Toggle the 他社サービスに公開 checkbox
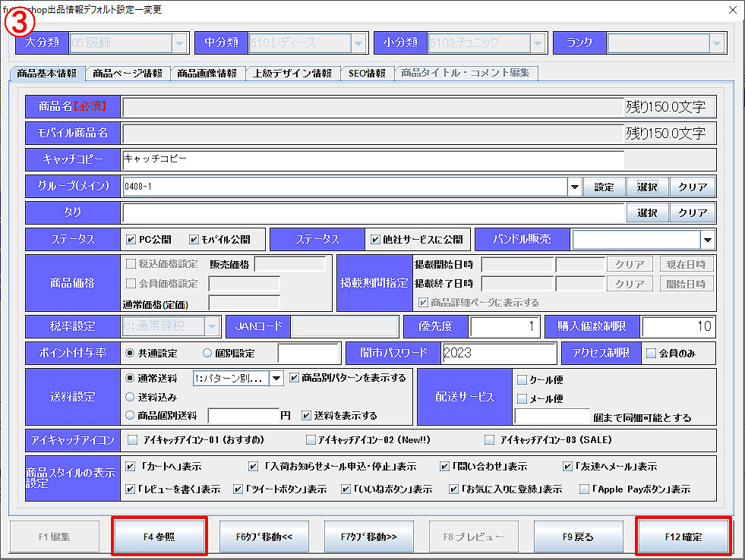The image size is (745, 560). [x=375, y=240]
